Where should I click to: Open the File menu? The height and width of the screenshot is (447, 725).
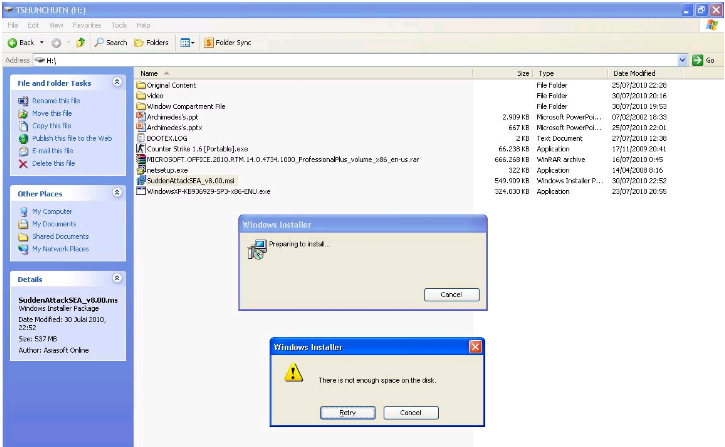(x=13, y=25)
